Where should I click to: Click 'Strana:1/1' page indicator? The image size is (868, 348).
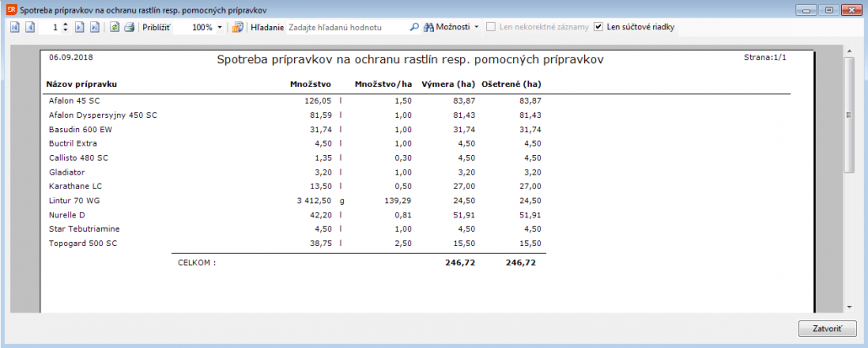coord(765,57)
